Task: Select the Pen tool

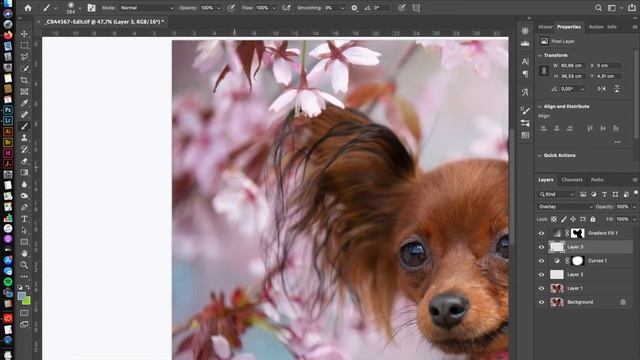Action: (x=24, y=207)
